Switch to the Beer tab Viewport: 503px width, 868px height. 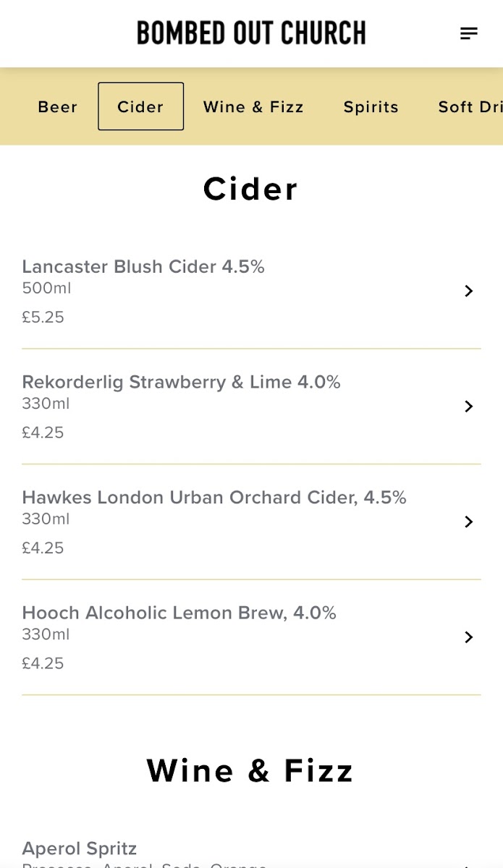click(x=58, y=107)
